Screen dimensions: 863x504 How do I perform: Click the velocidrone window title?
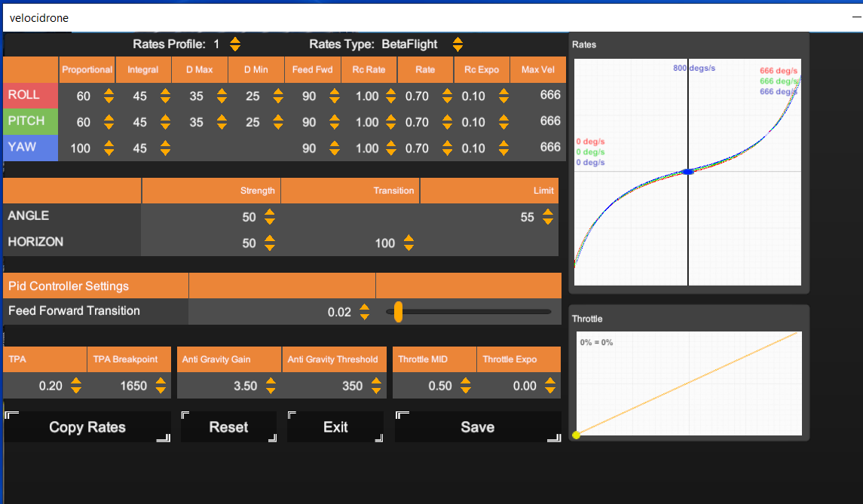tap(39, 18)
